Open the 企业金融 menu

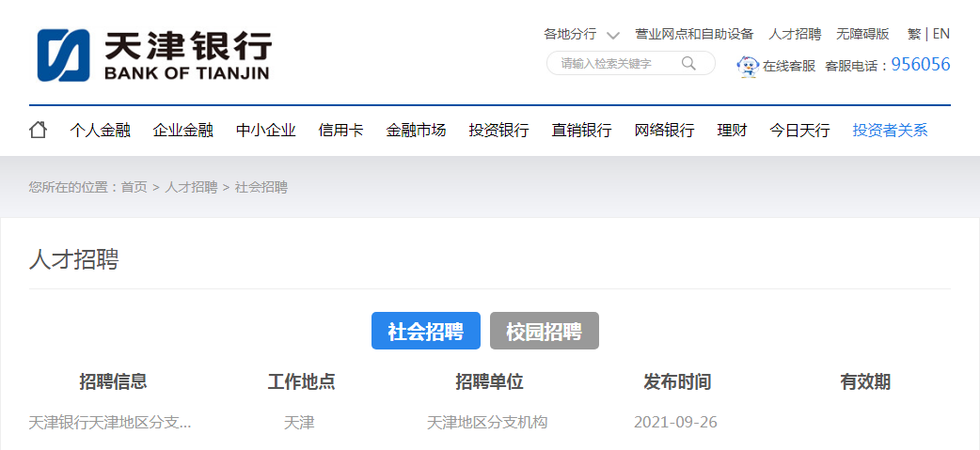click(x=183, y=131)
